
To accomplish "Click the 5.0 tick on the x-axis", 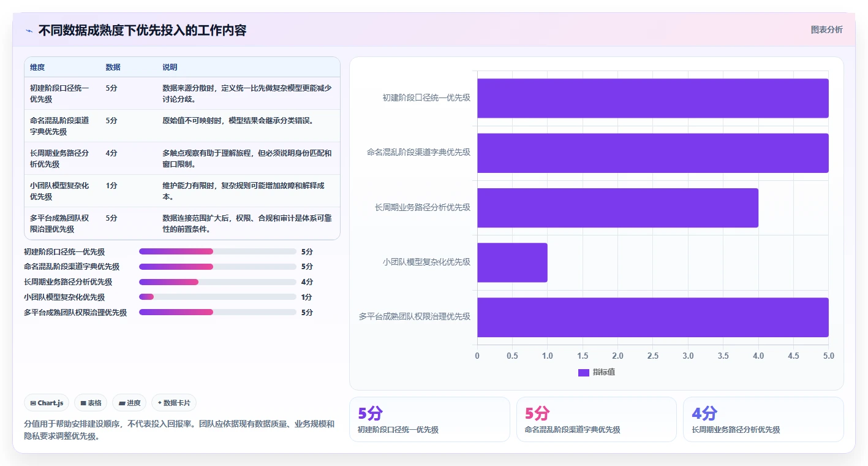I will pos(828,356).
